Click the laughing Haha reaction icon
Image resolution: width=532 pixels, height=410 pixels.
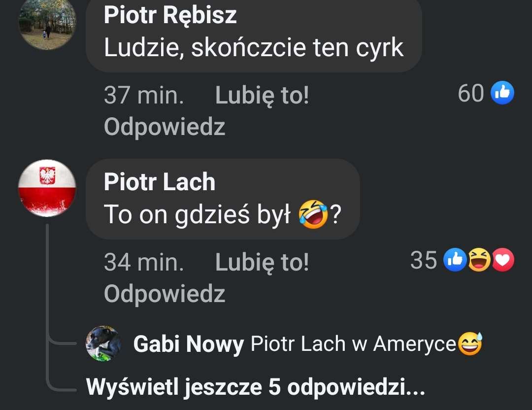click(x=479, y=260)
